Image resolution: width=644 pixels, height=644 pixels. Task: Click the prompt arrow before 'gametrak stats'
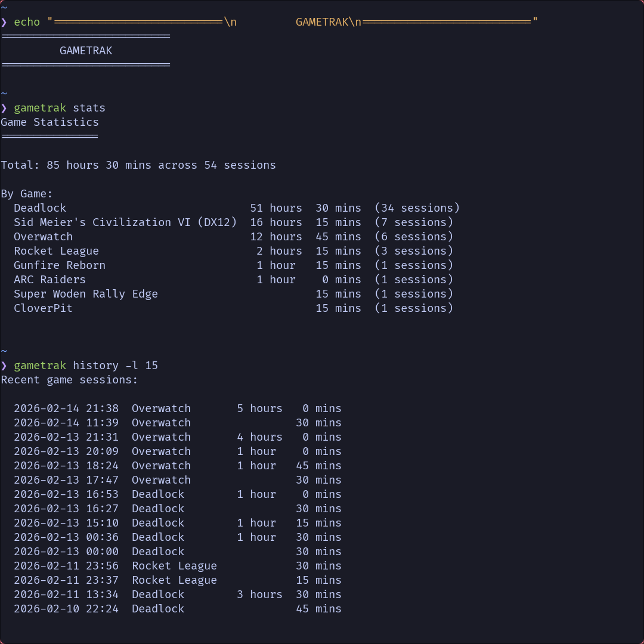[x=4, y=108]
